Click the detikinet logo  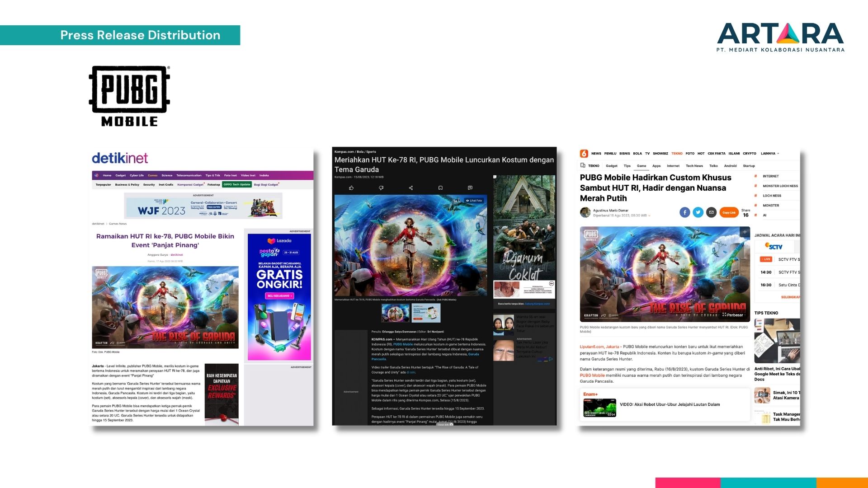(120, 158)
